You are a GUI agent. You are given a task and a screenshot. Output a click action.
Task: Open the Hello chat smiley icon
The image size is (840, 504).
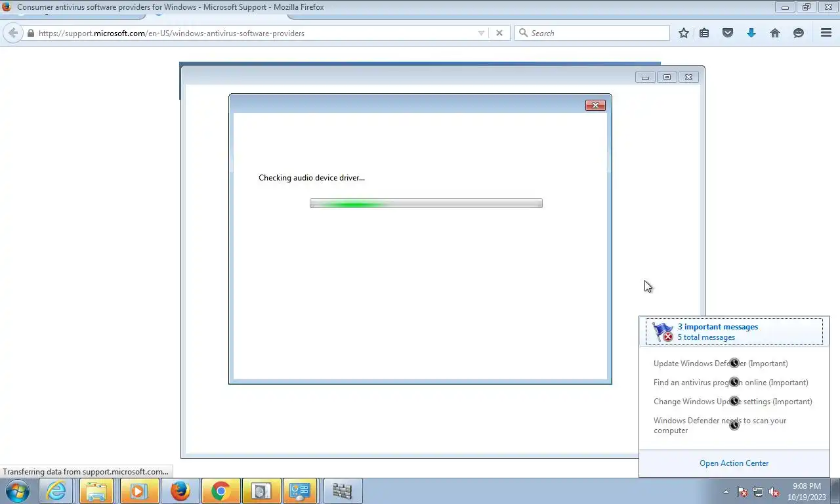click(x=799, y=33)
